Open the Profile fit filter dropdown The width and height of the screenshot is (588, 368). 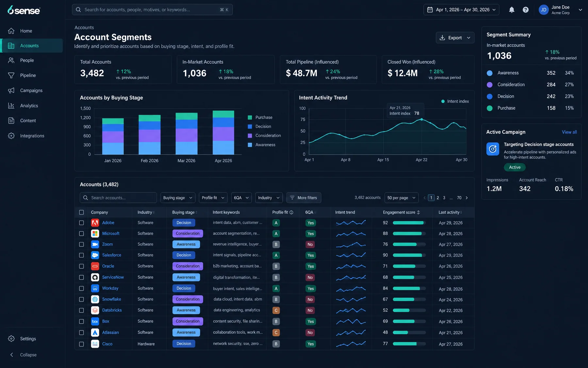pos(213,198)
